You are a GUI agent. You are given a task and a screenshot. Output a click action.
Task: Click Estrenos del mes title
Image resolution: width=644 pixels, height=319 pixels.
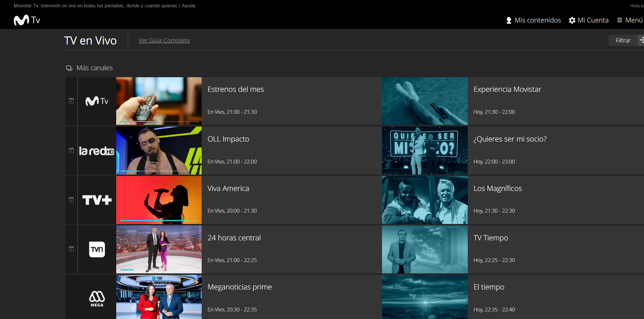(x=236, y=89)
